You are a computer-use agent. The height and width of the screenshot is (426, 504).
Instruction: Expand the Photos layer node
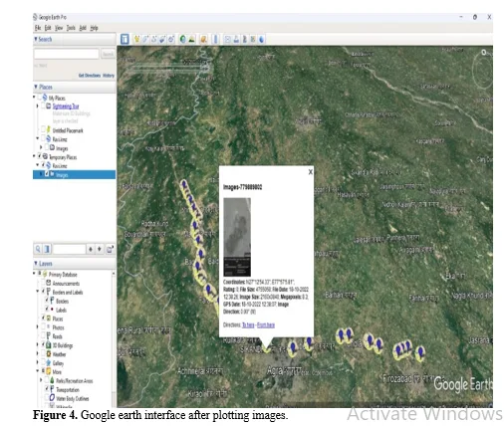38,327
